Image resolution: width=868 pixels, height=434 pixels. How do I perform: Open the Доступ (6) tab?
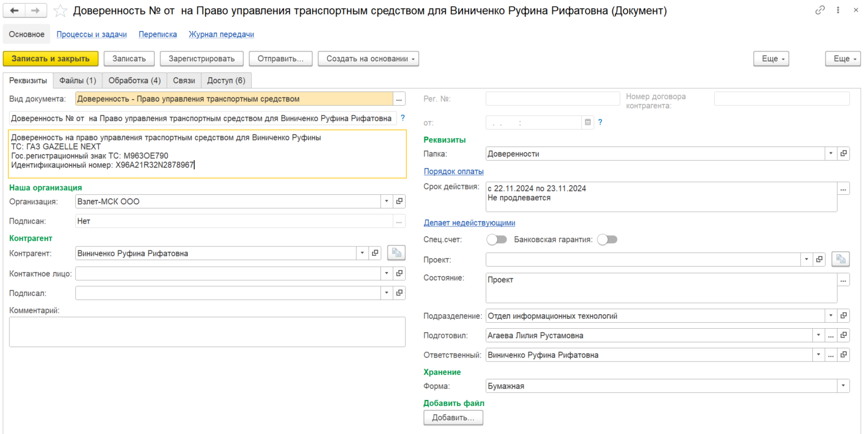(x=226, y=81)
